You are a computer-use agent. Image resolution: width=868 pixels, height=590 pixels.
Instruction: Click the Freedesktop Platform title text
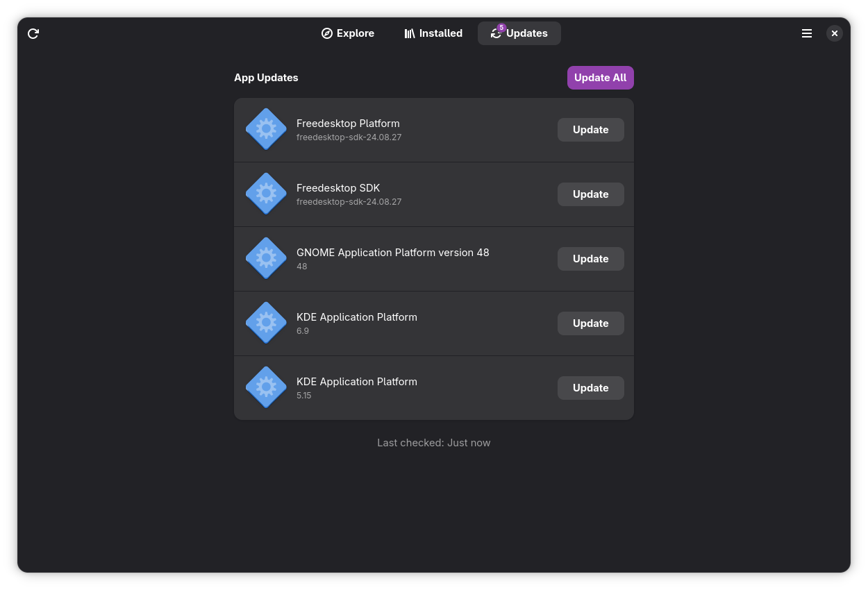[x=348, y=124]
